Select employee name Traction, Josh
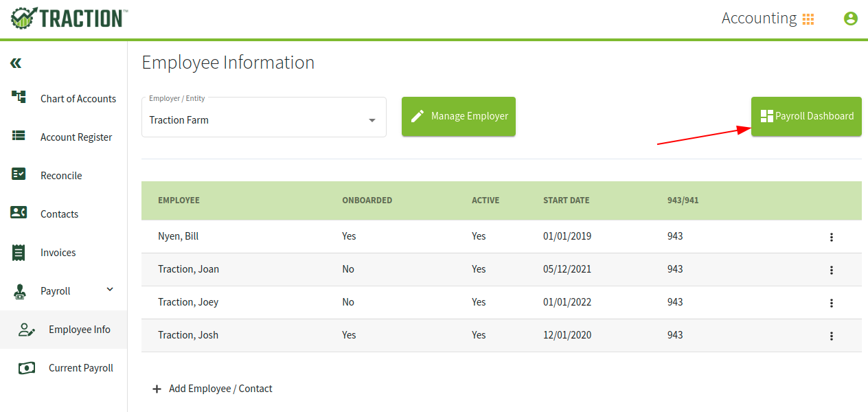 [x=188, y=335]
